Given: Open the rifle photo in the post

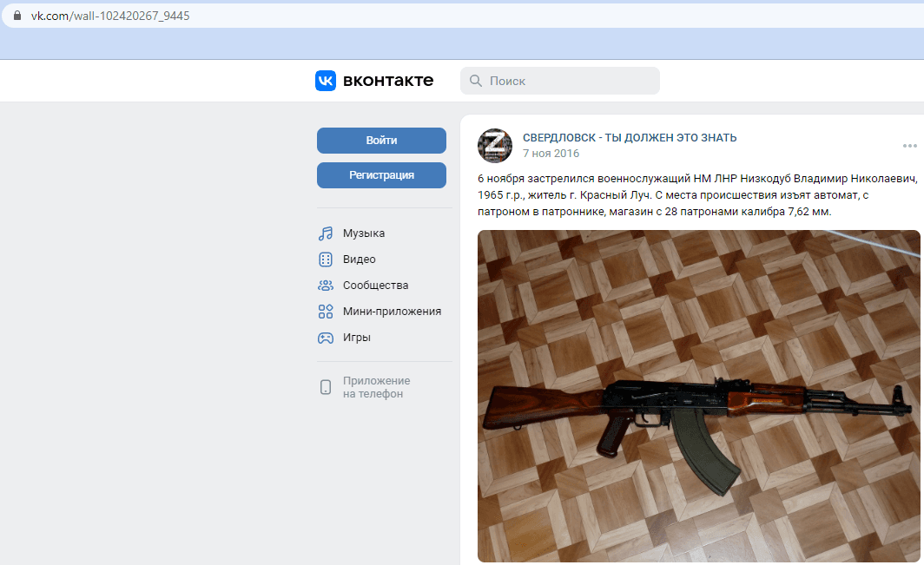Looking at the screenshot, I should click(x=699, y=396).
